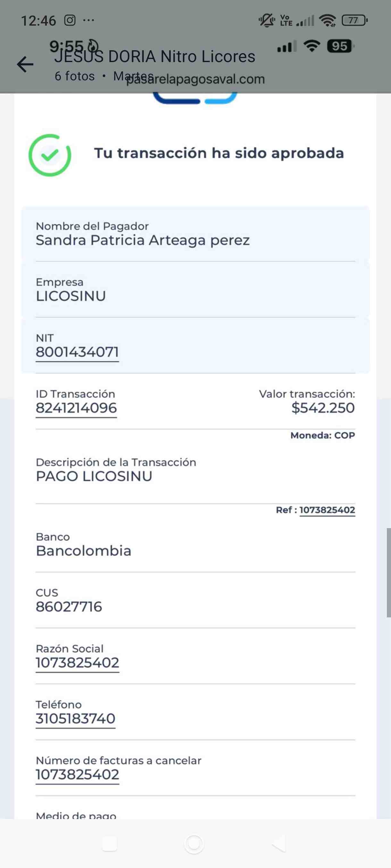Tap the square recent apps button
Image resolution: width=391 pixels, height=868 pixels.
[x=109, y=844]
